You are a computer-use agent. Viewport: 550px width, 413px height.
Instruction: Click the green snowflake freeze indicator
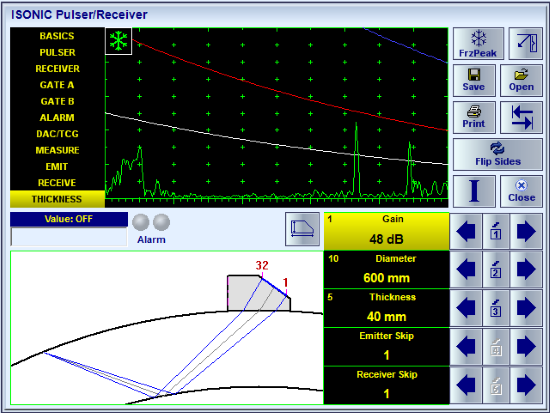click(x=119, y=41)
